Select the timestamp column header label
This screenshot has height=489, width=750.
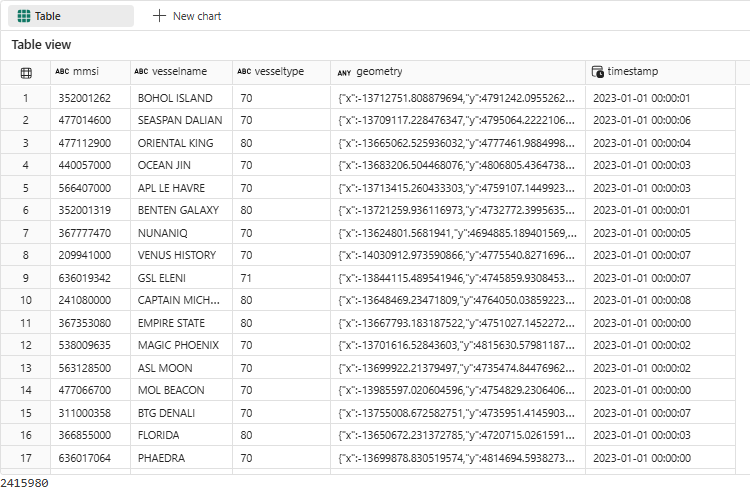[x=633, y=72]
